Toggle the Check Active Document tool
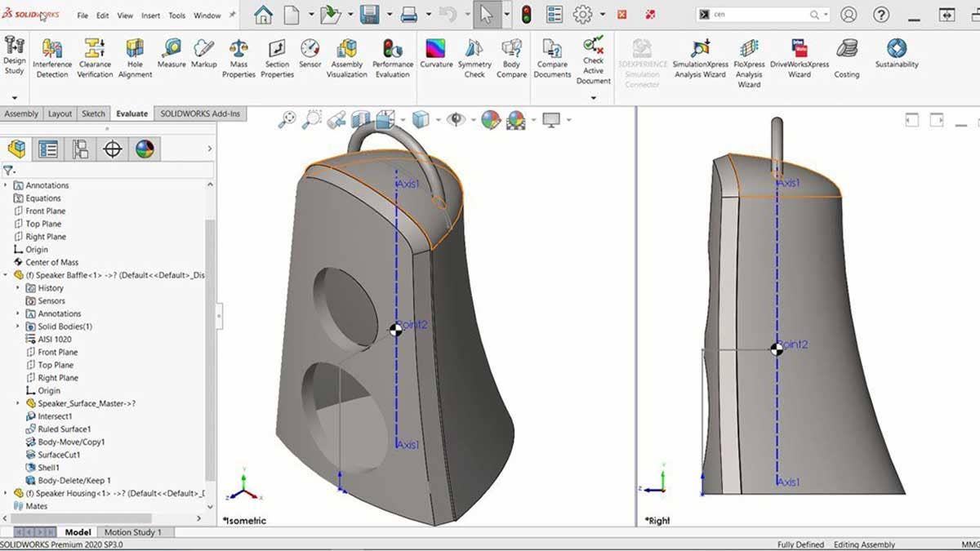 (x=593, y=57)
